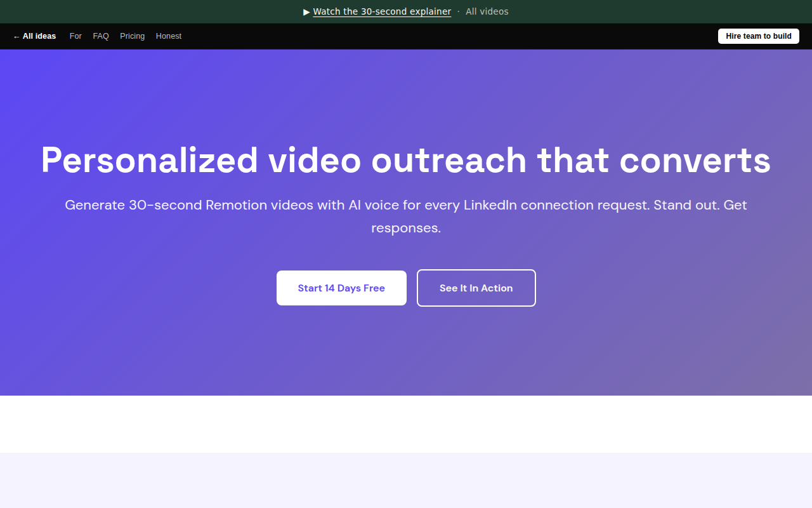Open the Pricing nav item
This screenshot has width=812, height=508.
click(132, 36)
